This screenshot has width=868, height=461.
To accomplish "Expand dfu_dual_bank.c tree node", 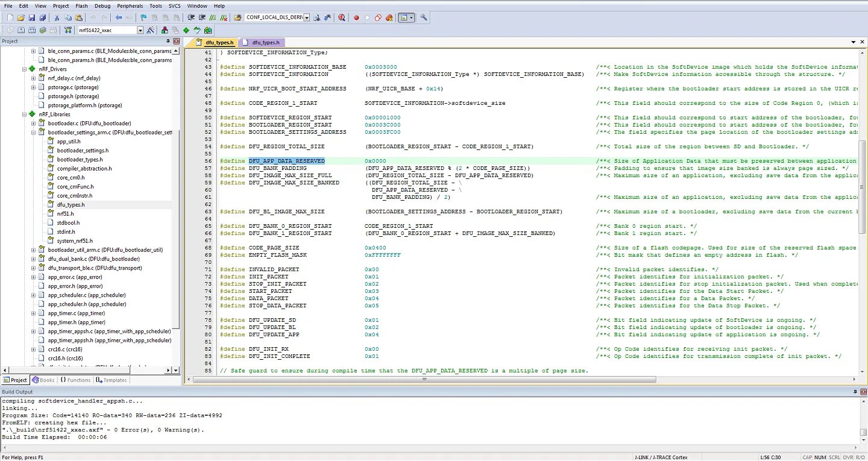I will tap(33, 259).
